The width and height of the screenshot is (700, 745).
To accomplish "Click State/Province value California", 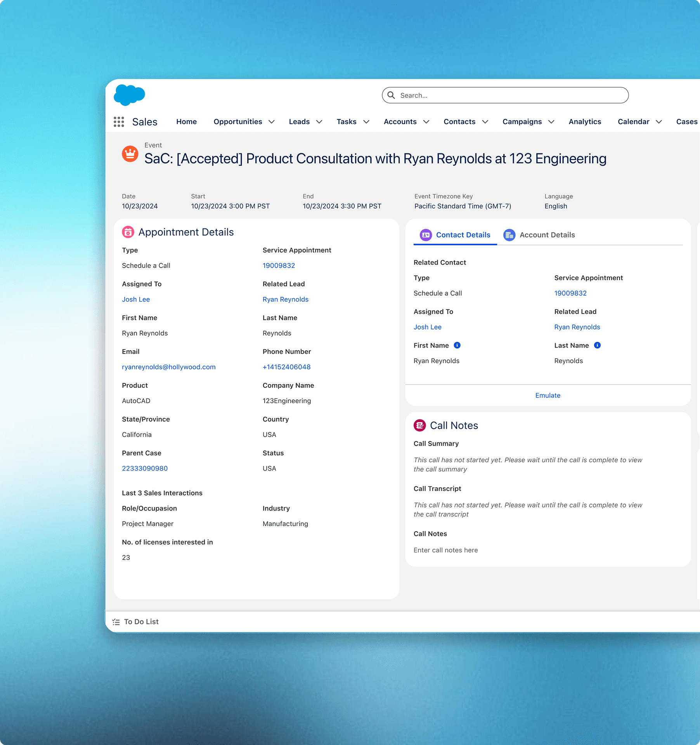I will pos(137,435).
